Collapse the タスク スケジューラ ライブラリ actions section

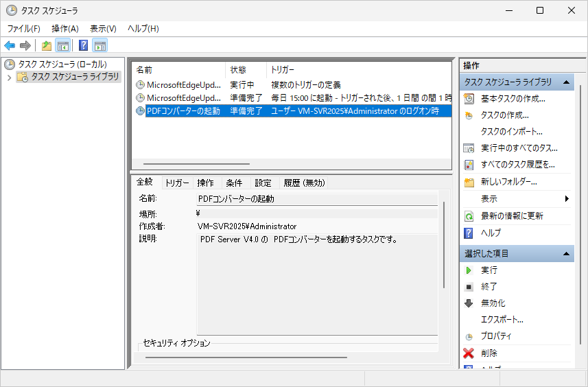coord(566,82)
